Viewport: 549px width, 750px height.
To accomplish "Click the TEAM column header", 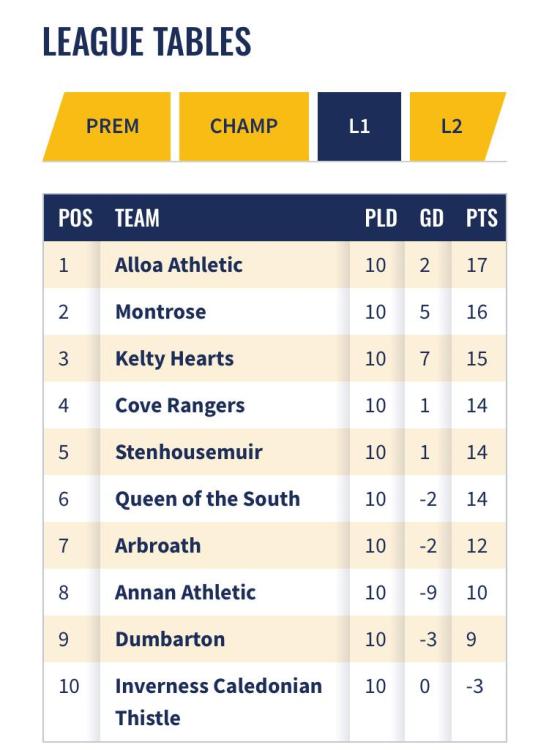I will 137,218.
